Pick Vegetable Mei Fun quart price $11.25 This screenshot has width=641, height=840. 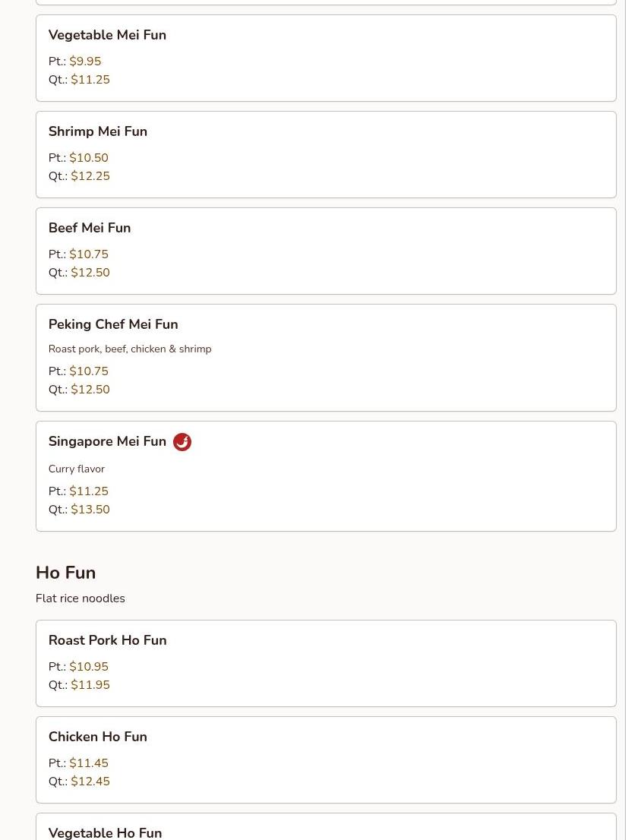[x=90, y=80]
